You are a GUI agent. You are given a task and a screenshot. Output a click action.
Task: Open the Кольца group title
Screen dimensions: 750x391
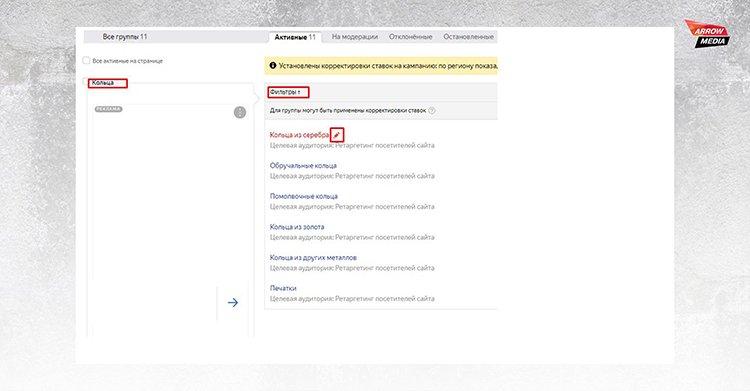pyautogui.click(x=103, y=83)
